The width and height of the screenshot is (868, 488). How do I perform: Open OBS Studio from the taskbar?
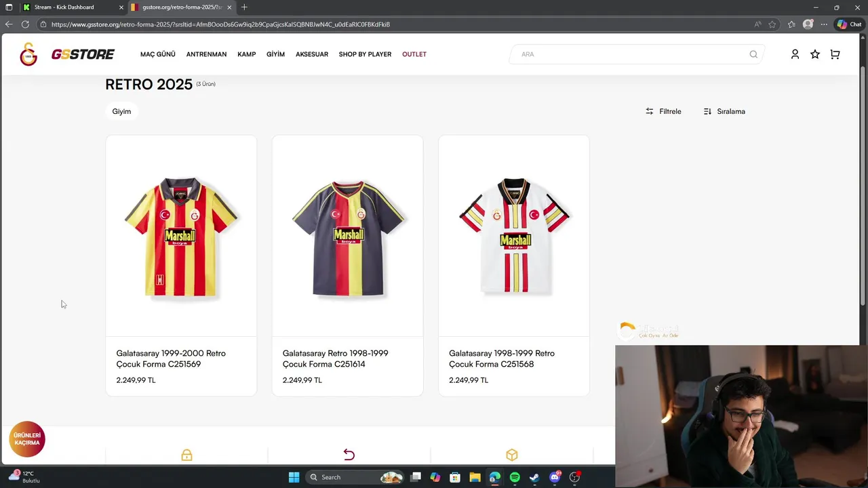[x=574, y=477]
